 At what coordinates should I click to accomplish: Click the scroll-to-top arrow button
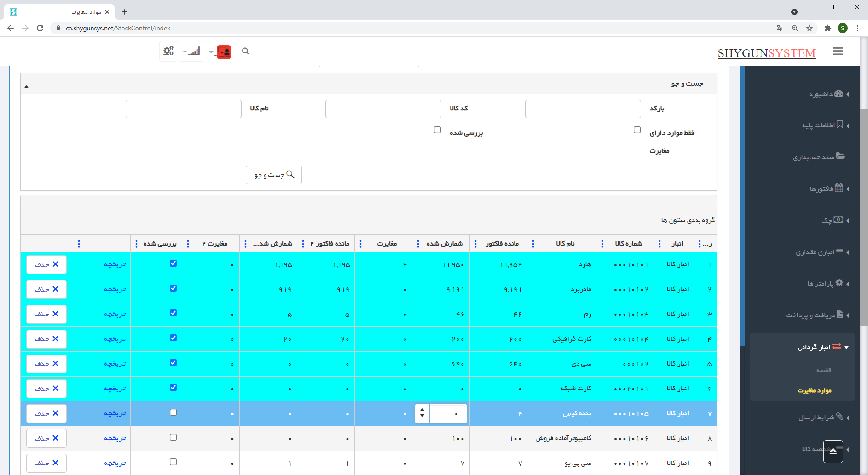click(x=833, y=451)
